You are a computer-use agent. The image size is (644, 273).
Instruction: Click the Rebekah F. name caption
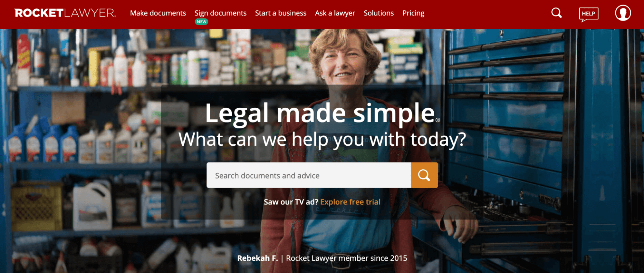[257, 258]
